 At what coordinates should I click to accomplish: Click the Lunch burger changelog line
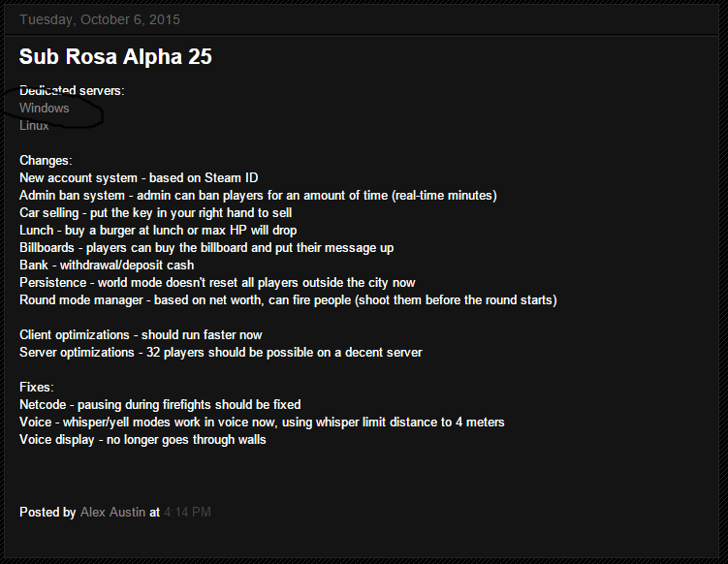coord(158,231)
